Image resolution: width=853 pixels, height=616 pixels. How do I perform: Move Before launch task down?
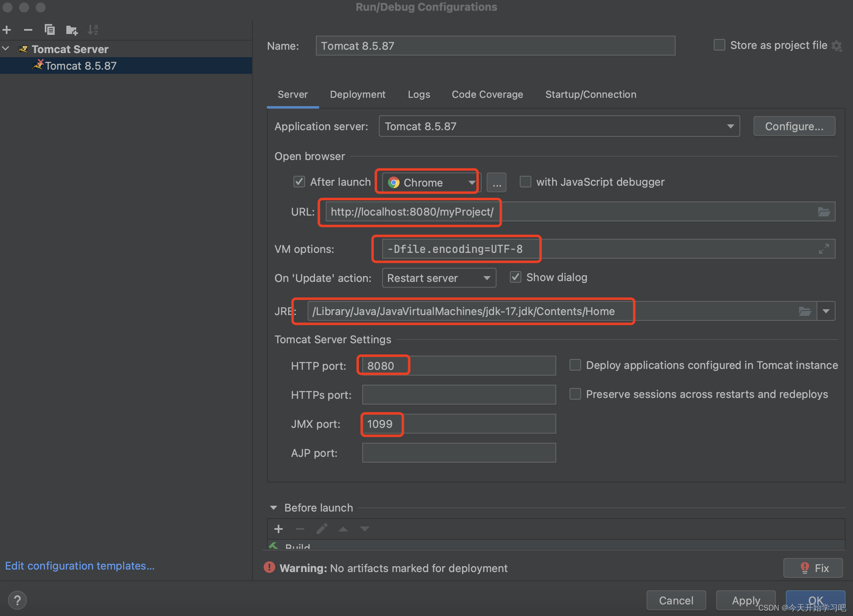tap(365, 529)
